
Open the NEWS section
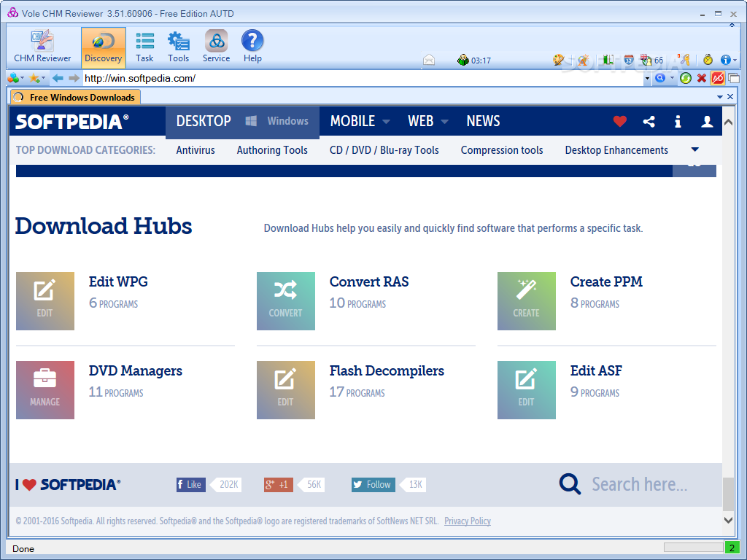483,122
